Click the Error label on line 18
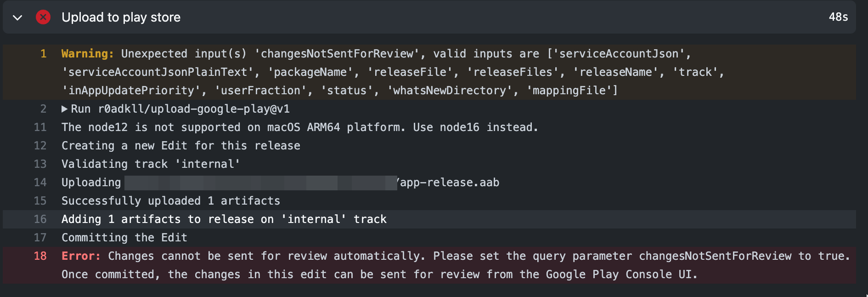 pos(80,256)
